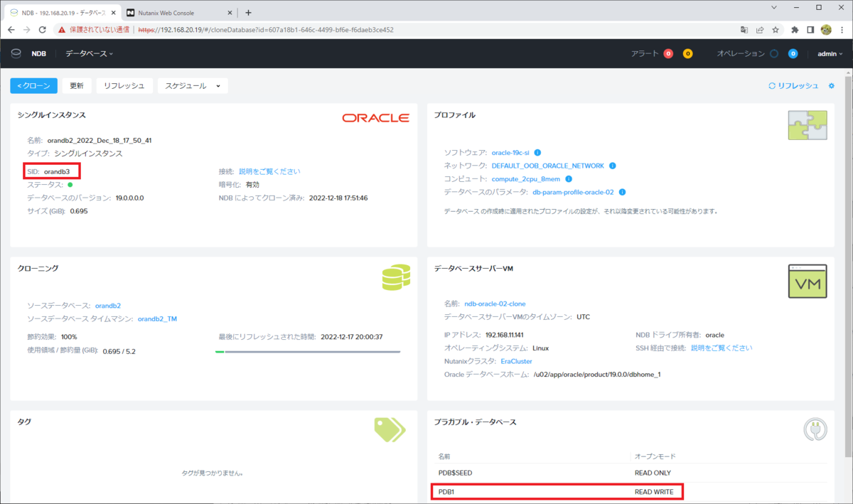Click the 説明をご覧ください link for SSH connection
This screenshot has width=853, height=504.
point(721,348)
